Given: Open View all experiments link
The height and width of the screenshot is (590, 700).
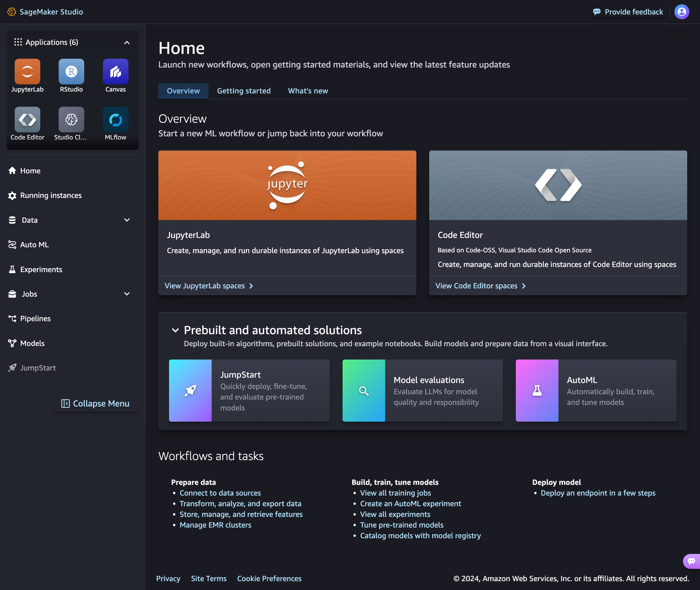Looking at the screenshot, I should pos(395,514).
